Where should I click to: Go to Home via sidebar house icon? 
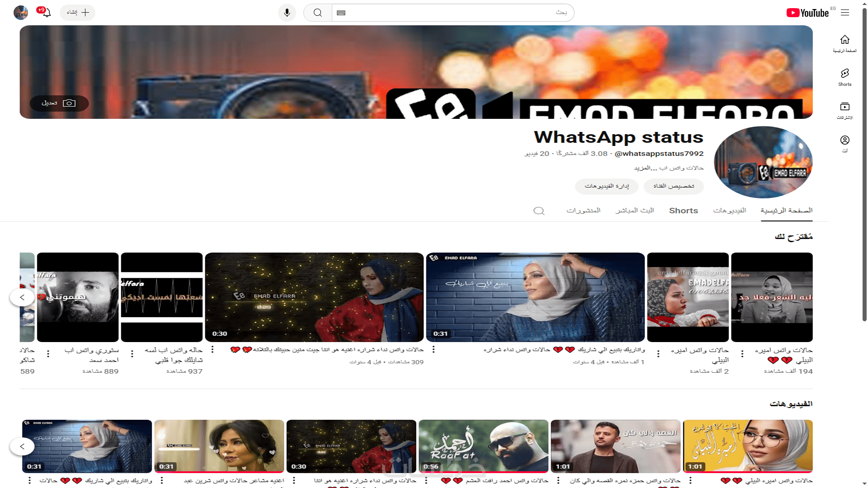pyautogui.click(x=844, y=43)
